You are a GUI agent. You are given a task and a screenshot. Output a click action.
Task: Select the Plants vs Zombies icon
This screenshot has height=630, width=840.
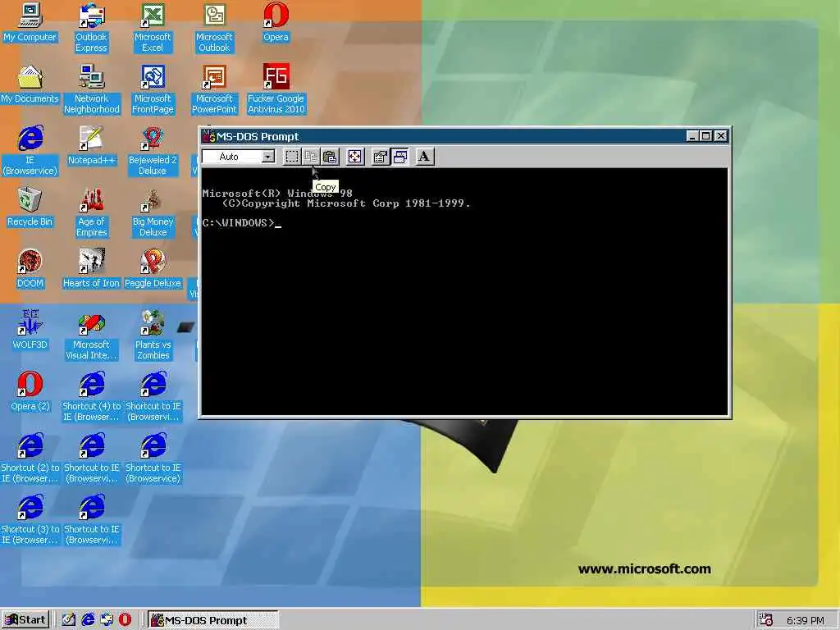(x=153, y=336)
